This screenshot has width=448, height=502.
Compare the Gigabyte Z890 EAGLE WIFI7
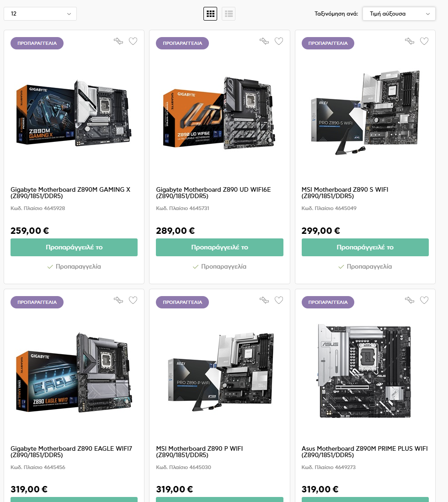(x=118, y=300)
